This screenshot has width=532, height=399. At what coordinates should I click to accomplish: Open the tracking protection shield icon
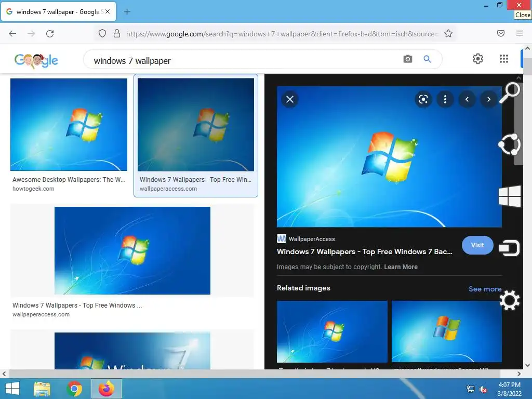102,33
